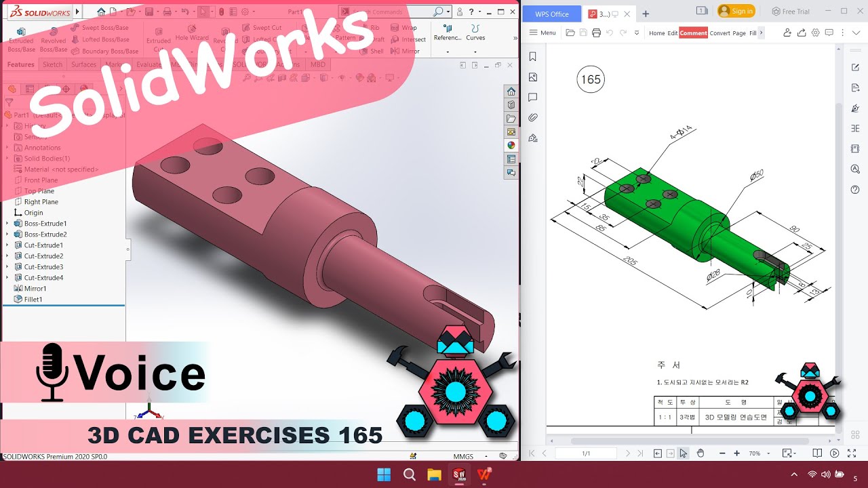Open the Curves dropdown arrow
The height and width of the screenshot is (488, 868).
coord(475,52)
